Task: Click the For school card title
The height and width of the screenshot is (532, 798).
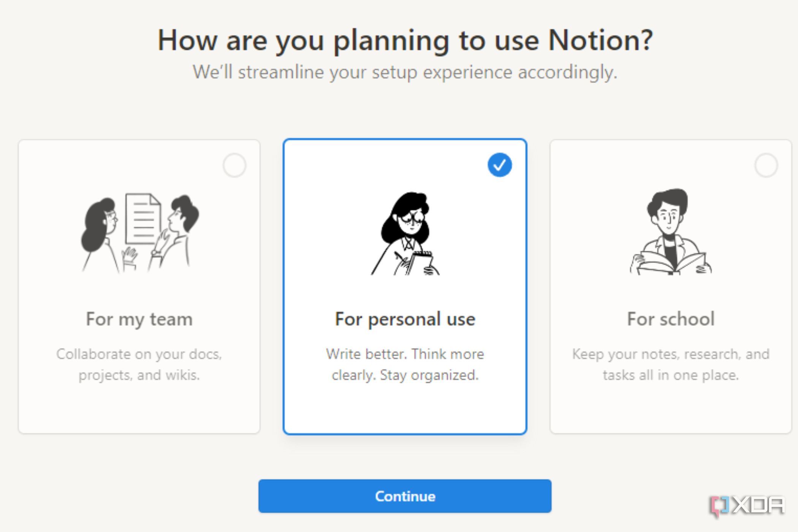Action: [670, 319]
